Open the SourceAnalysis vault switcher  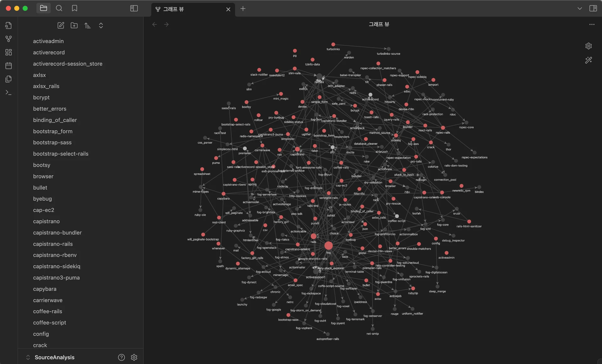(54, 357)
